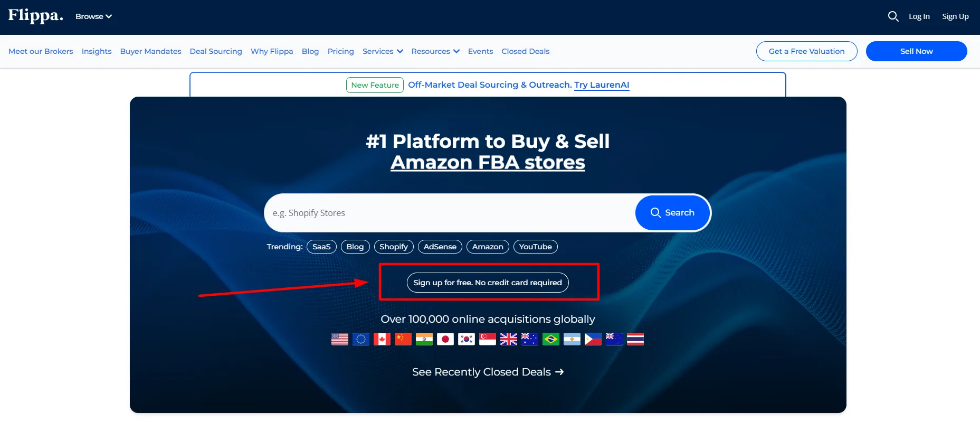The height and width of the screenshot is (431, 980).
Task: Open See Recently Closed Deals link
Action: point(488,372)
